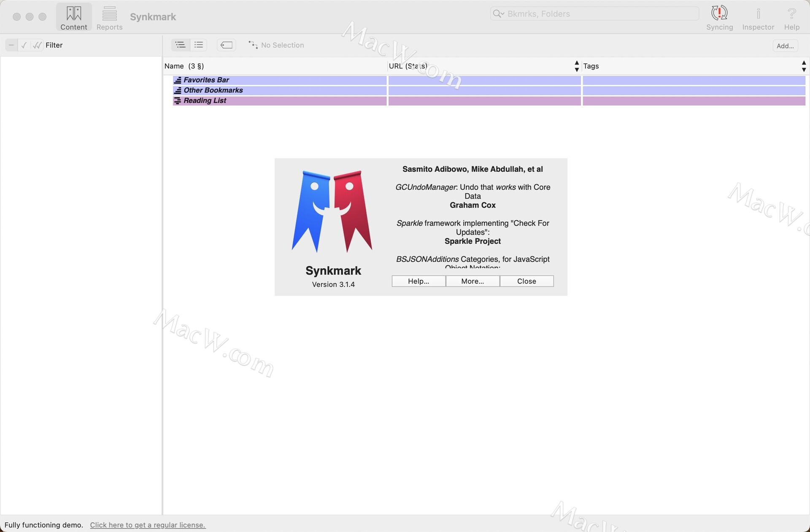Click the get a regular license link

pos(148,525)
